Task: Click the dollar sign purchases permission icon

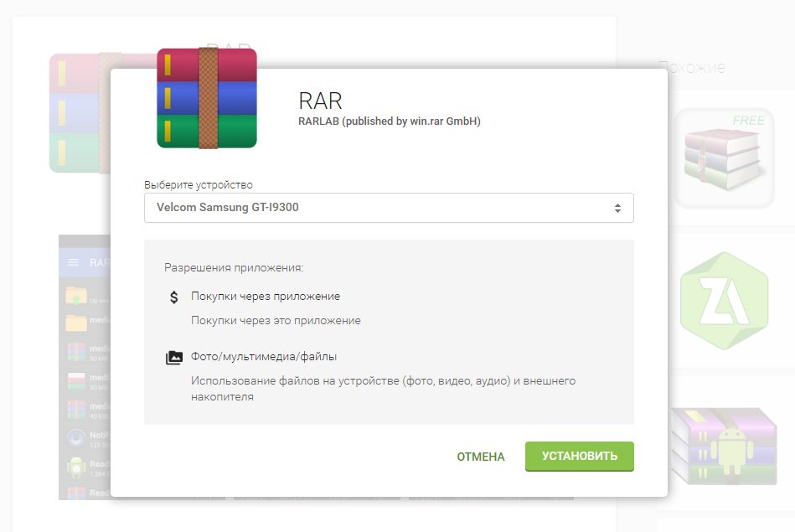Action: click(173, 296)
